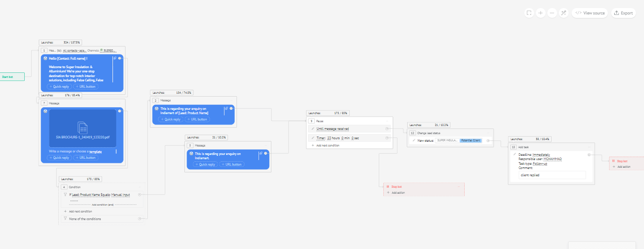Click attachment paperclip on Hello message
The width and height of the screenshot is (644, 249).
115,58
